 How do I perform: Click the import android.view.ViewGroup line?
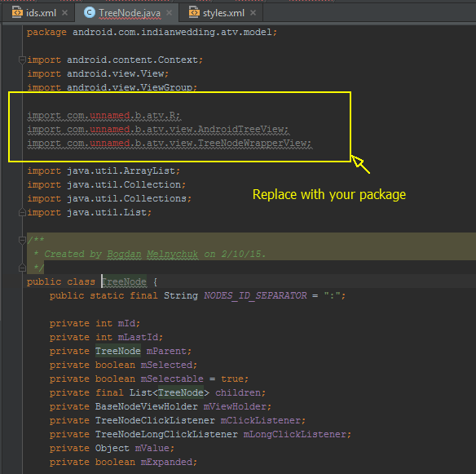coord(112,87)
